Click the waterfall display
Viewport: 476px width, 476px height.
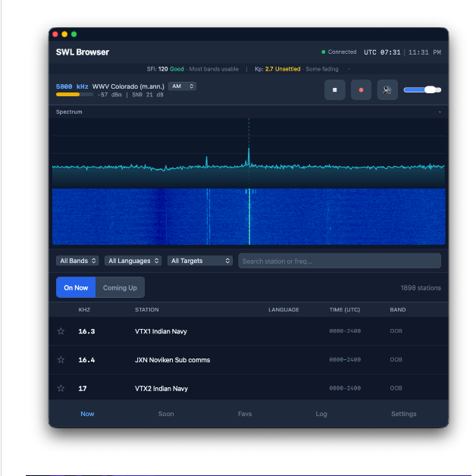(x=249, y=217)
